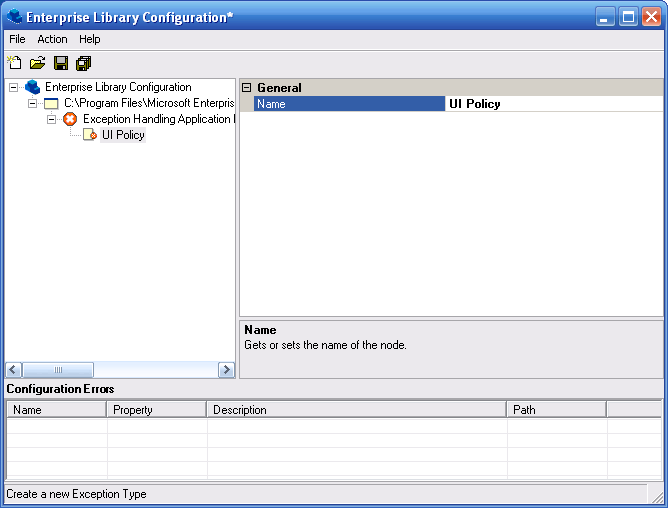The image size is (668, 508).
Task: Click the Description column header
Action: tap(356, 409)
